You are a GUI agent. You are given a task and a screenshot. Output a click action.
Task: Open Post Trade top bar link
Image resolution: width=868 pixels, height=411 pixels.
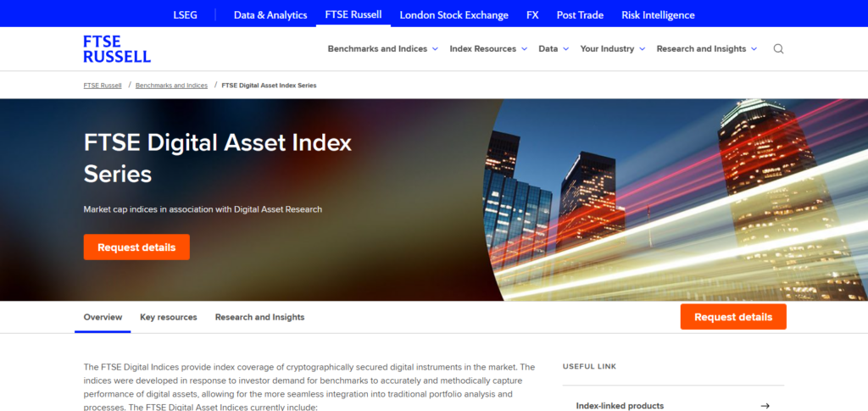tap(580, 15)
